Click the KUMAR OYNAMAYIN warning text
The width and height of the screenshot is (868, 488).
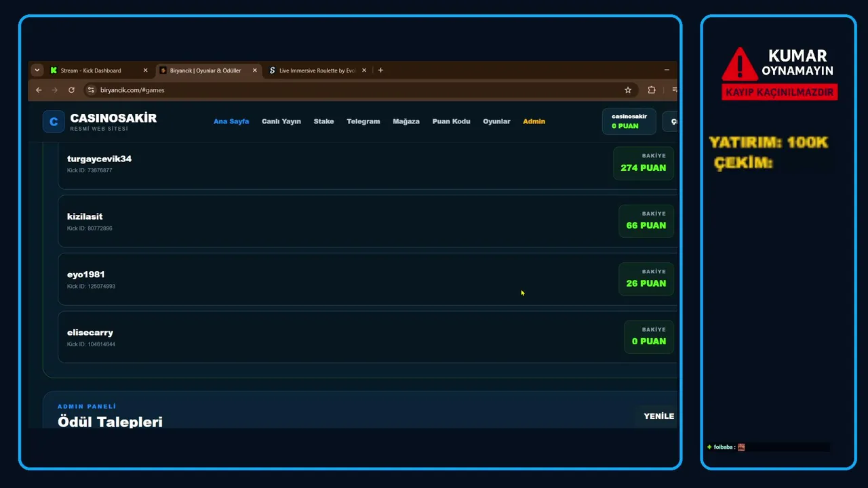point(797,62)
